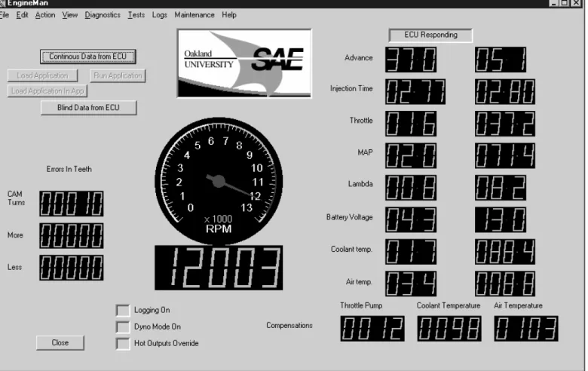The height and width of the screenshot is (371, 588).
Task: Click Load Application In App button
Action: pyautogui.click(x=47, y=91)
